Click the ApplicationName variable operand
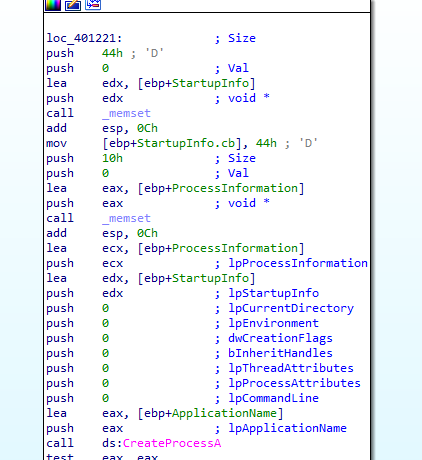The image size is (422, 460). pyautogui.click(x=224, y=413)
